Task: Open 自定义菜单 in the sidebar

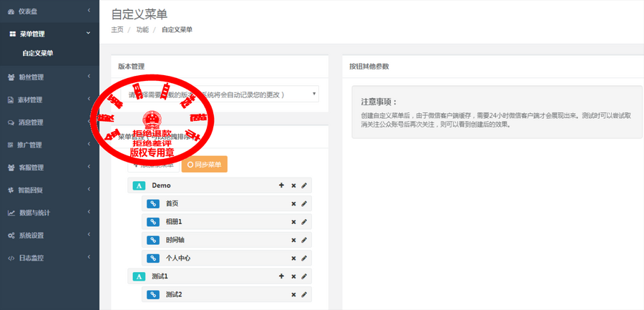Action: pos(38,53)
